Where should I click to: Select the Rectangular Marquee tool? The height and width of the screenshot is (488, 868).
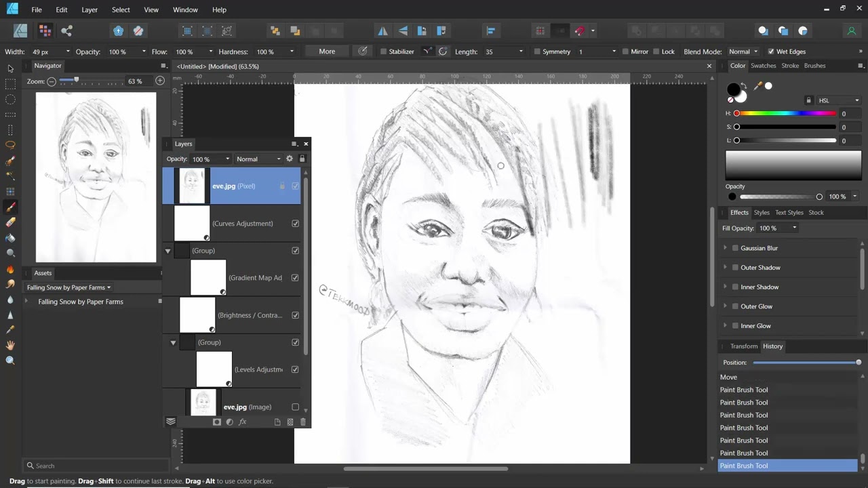[10, 84]
